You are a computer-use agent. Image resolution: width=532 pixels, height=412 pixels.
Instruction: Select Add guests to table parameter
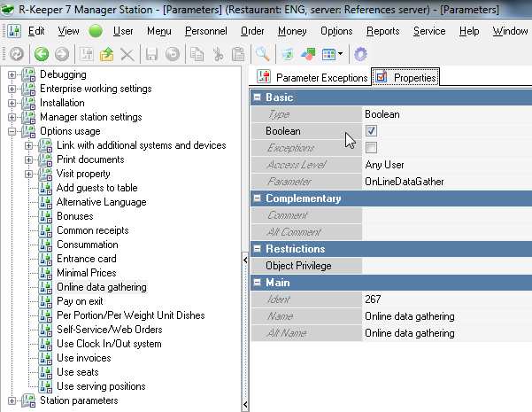pos(97,188)
